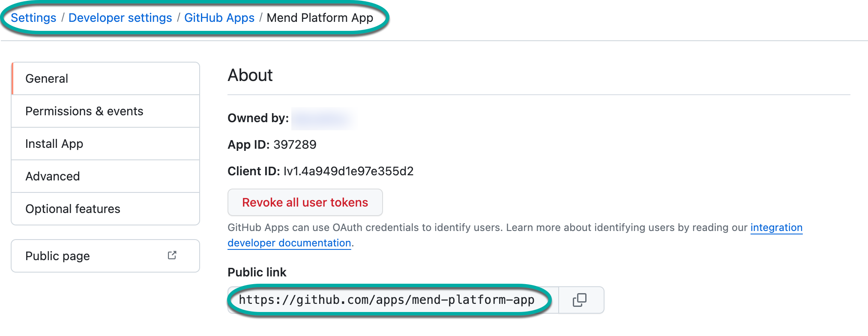Open the integration developer documentation link
The width and height of the screenshot is (868, 336).
(x=776, y=228)
